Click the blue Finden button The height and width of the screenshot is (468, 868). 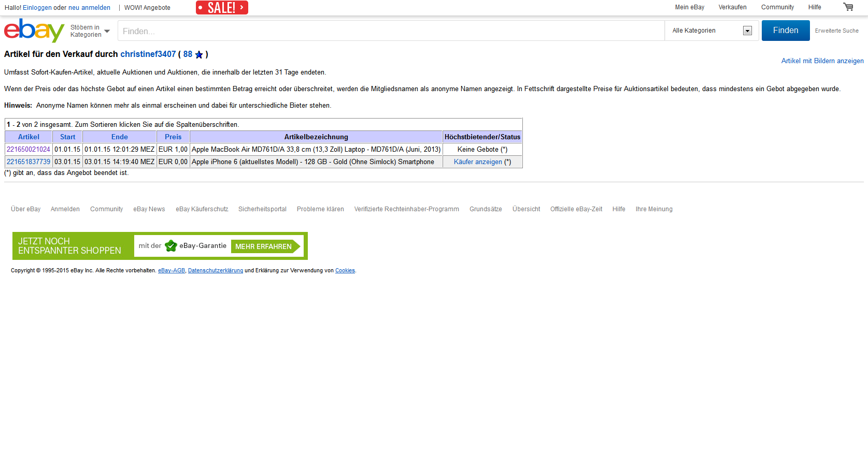[786, 31]
